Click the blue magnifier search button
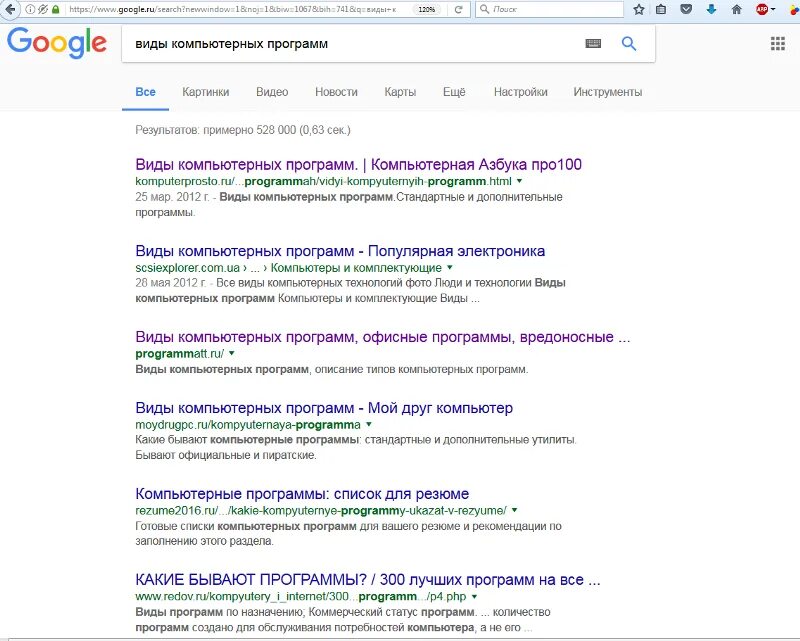The image size is (800, 641). (629, 44)
